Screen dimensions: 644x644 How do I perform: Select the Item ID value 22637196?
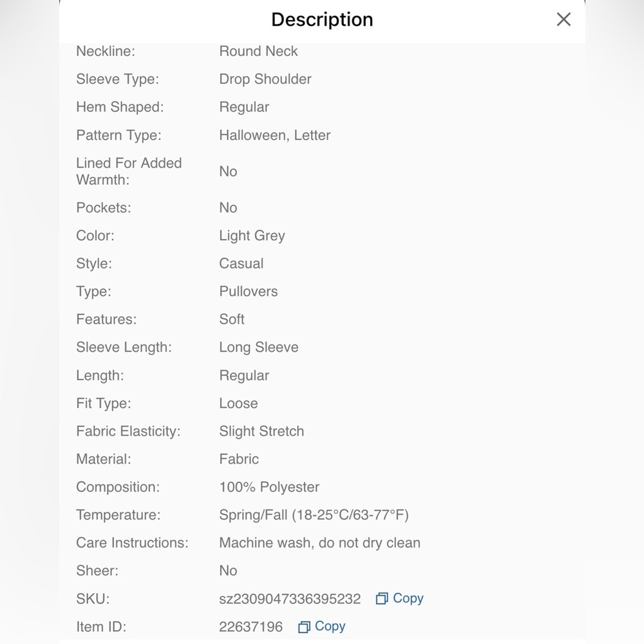click(251, 627)
